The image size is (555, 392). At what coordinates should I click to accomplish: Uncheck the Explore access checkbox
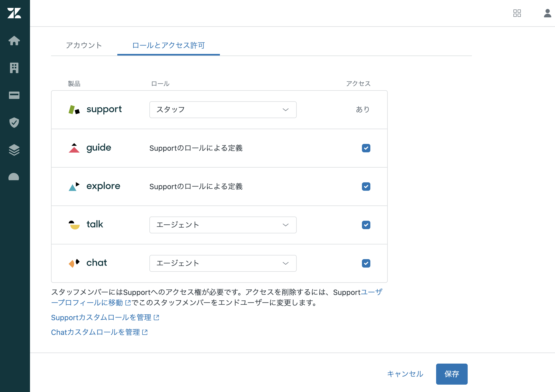[x=366, y=187]
